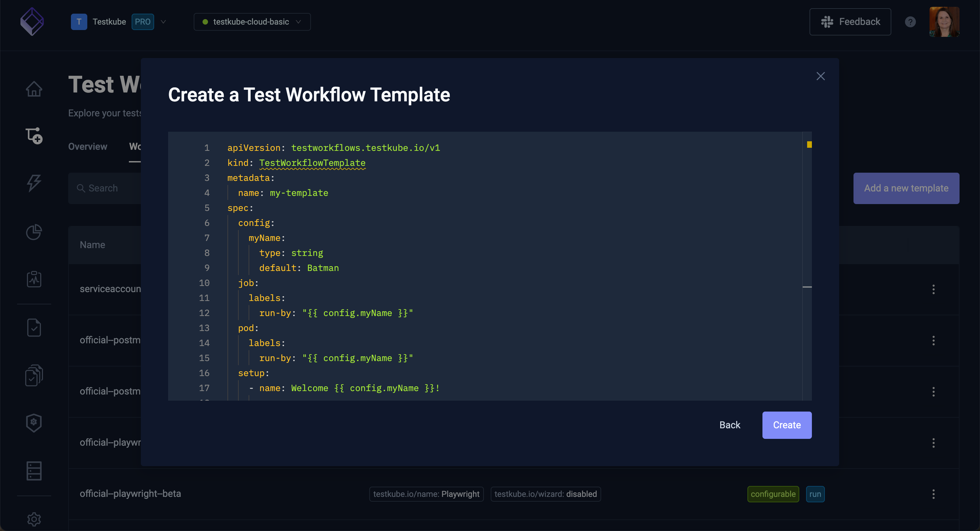
Task: Click the test creation plus icon
Action: click(34, 135)
